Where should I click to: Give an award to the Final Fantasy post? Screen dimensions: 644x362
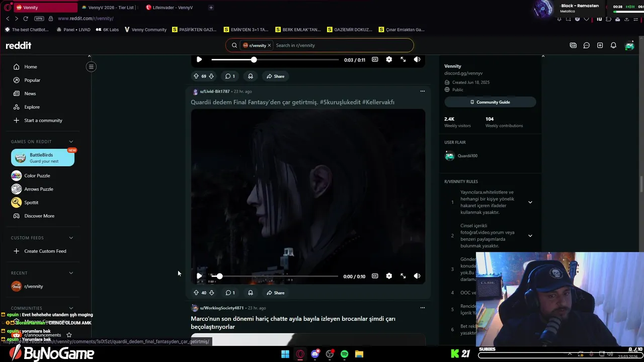[250, 293]
